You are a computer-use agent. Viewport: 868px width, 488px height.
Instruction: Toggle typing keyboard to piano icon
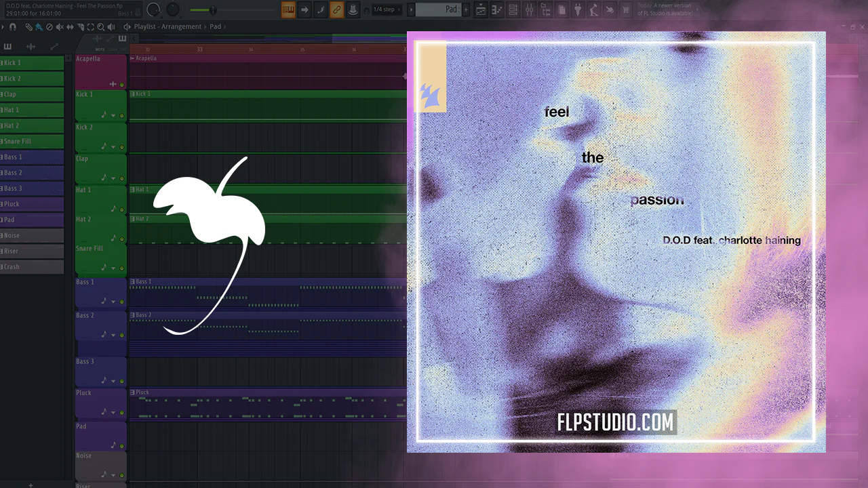tap(288, 9)
